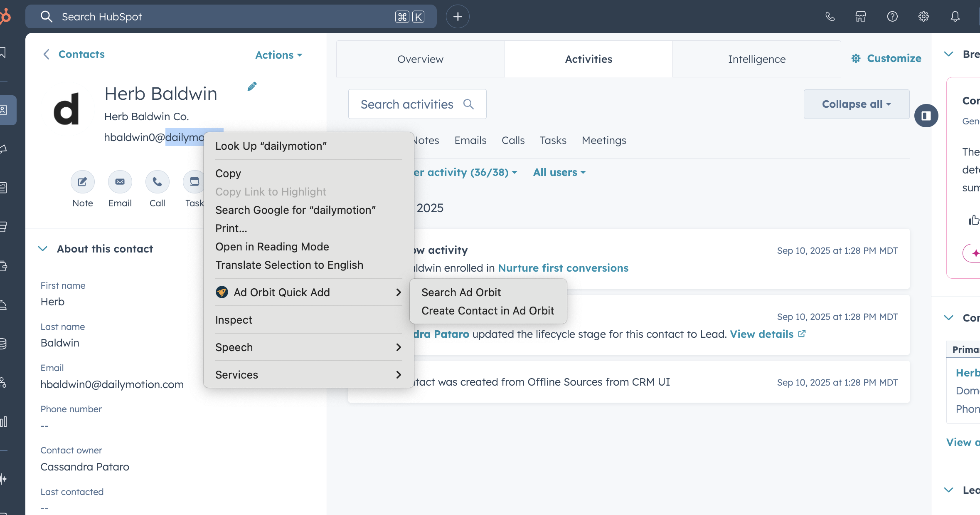Viewport: 980px width, 515px height.
Task: Open the marketplace store icon
Action: point(861,17)
